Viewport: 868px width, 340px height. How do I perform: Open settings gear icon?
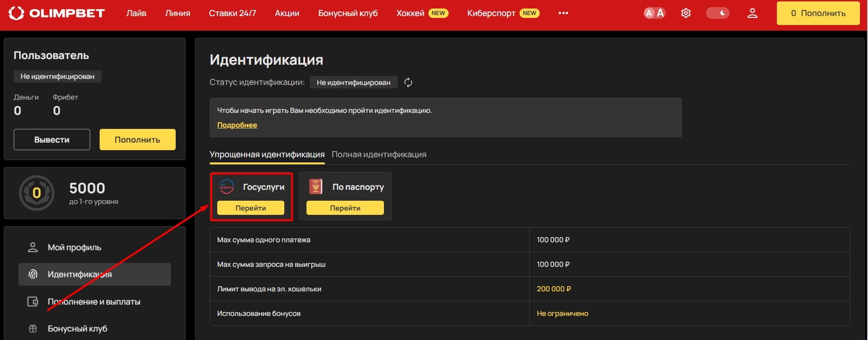[686, 13]
